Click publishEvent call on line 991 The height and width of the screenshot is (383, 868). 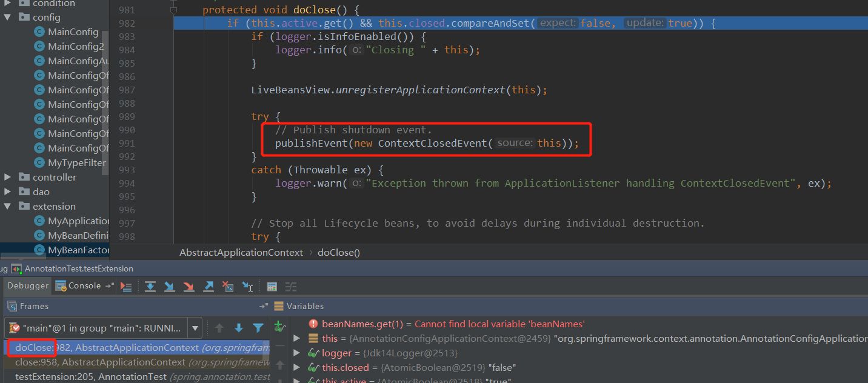click(312, 144)
